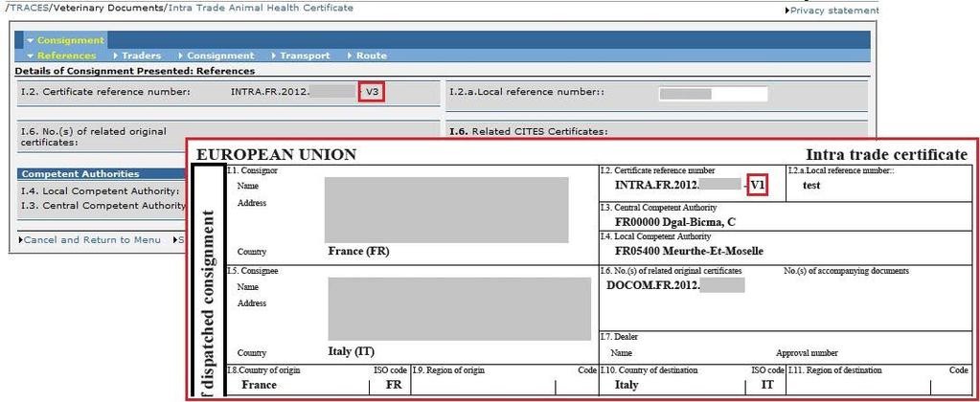Click 'Italy (IT)' consignee country
The width and height of the screenshot is (980, 402).
[352, 351]
